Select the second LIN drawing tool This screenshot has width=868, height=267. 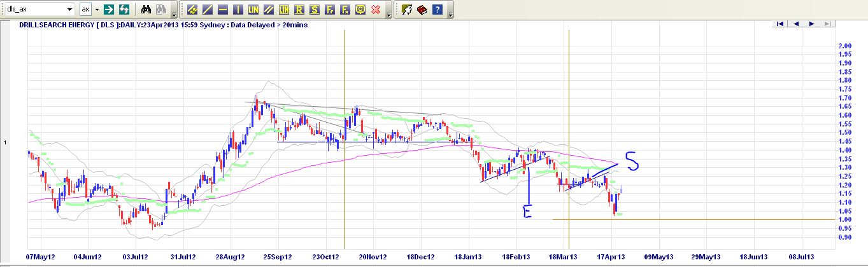click(284, 10)
